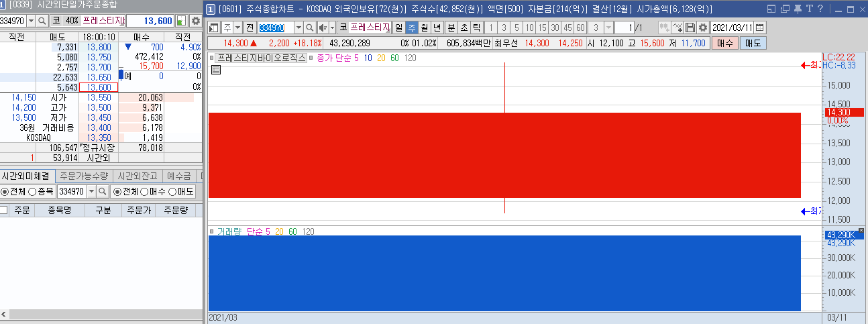This screenshot has height=324, width=868.
Task: Select the tick 틱 period button
Action: click(x=476, y=28)
